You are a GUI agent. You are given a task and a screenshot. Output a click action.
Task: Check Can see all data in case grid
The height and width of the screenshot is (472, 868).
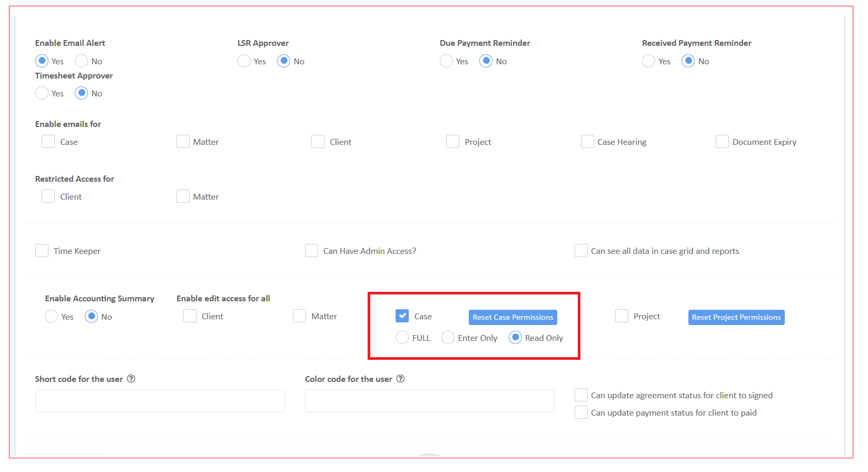coord(581,251)
